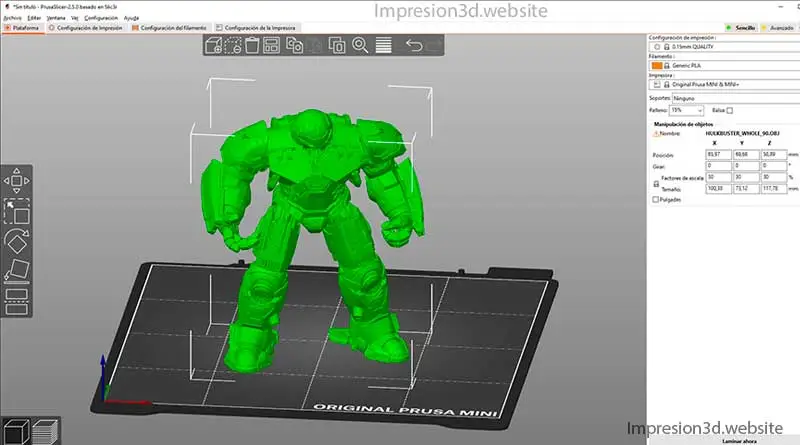Click the Delete selected object icon
Image resolution: width=800 pixels, height=445 pixels.
(233, 45)
